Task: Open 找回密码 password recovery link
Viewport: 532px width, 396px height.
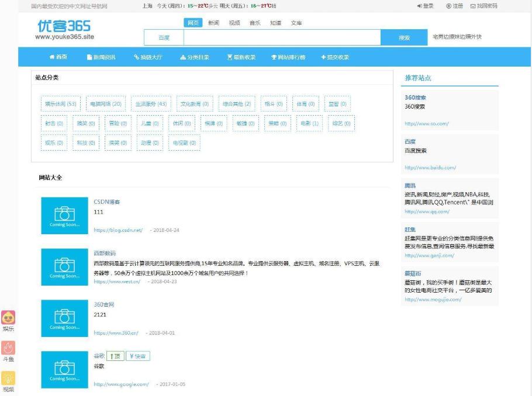Action: (484, 6)
